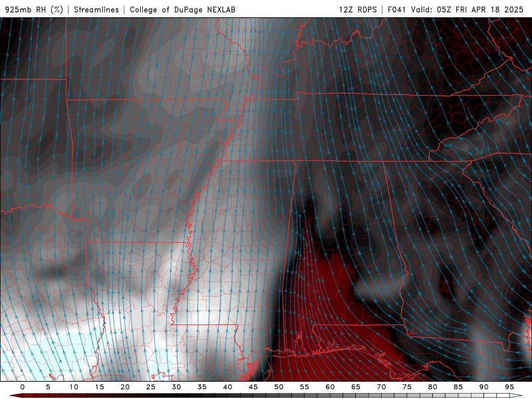Viewport: 532px width, 399px height.
Task: Click the "50" color scale value
Action: click(279, 387)
